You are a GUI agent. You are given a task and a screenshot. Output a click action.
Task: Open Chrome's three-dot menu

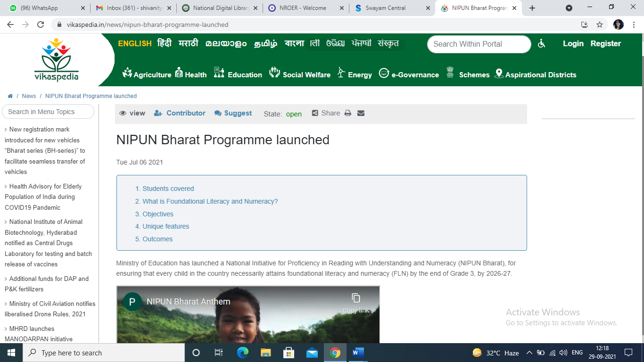click(634, 25)
